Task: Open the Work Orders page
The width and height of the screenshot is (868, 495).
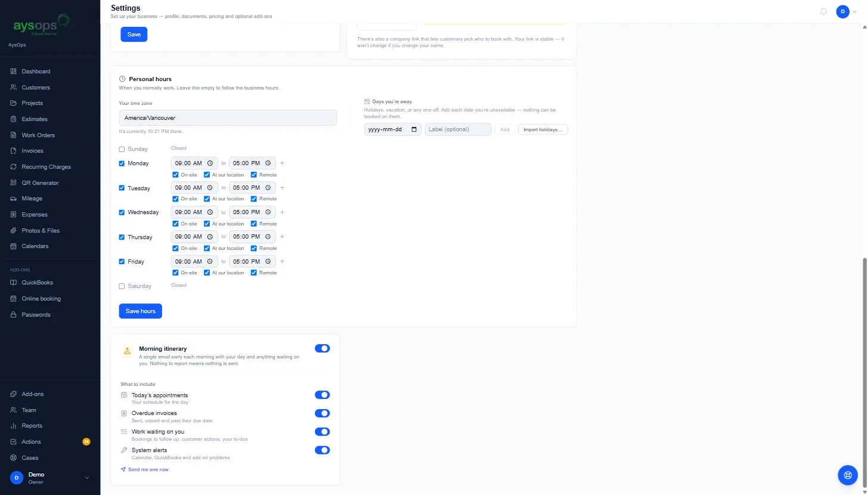Action: click(x=38, y=135)
